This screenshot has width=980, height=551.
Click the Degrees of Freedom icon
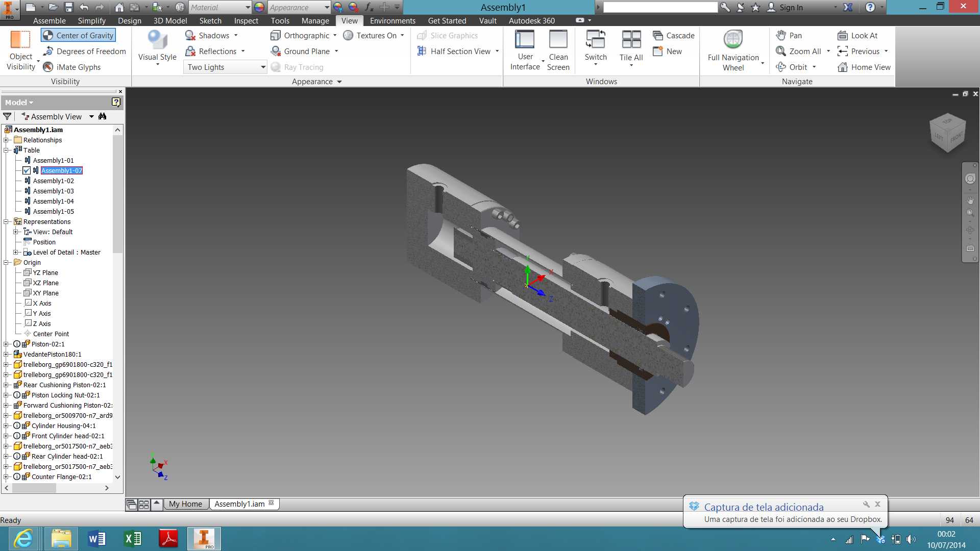click(x=48, y=51)
